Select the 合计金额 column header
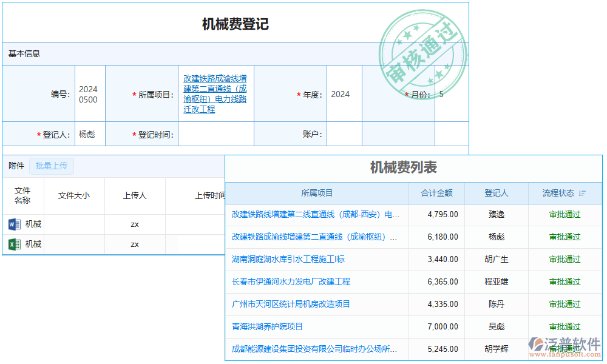The image size is (607, 364). tap(436, 193)
